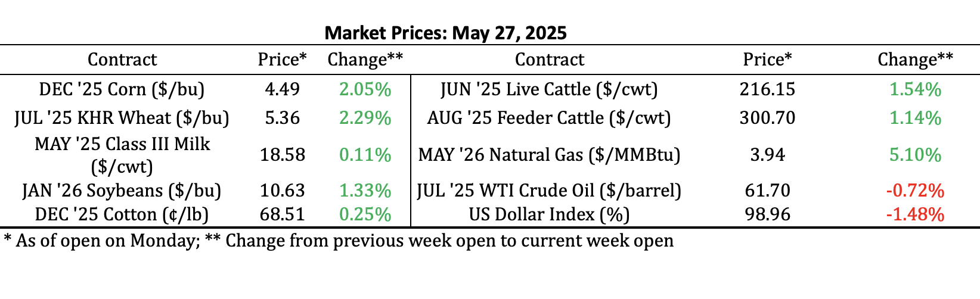
Task: Click the AUG '25 Feeder Cattle contract
Action: (x=549, y=118)
